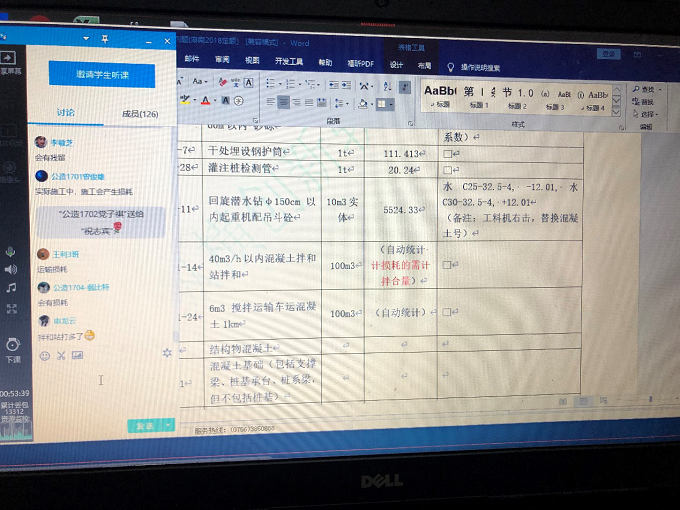Click the 下课 end class button

11,349
